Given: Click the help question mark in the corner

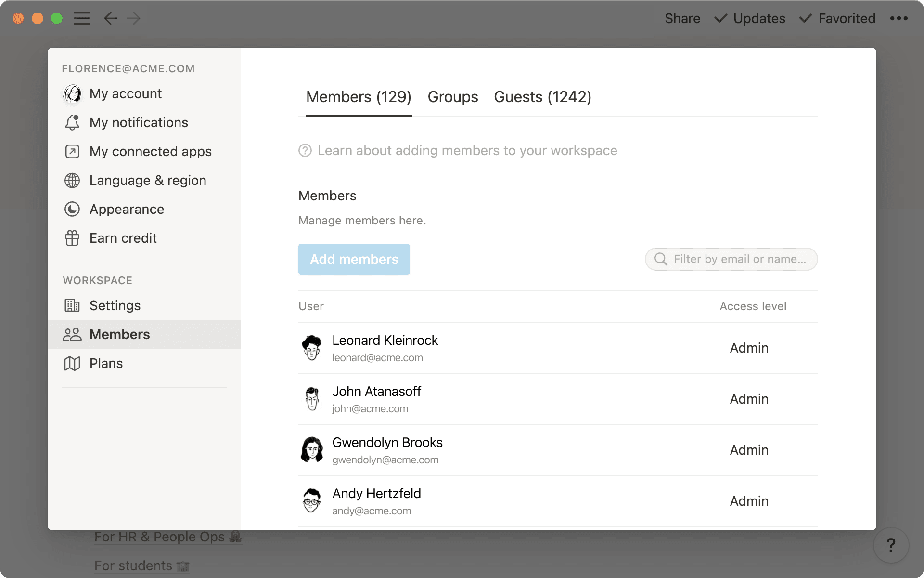Looking at the screenshot, I should pos(891,545).
